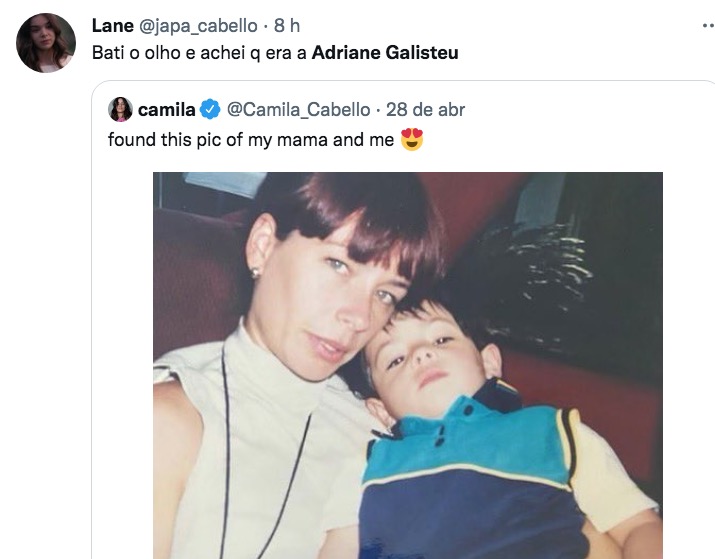Click empty space right of quoted tweet date
Screen dimensions: 715x559
(x=580, y=109)
